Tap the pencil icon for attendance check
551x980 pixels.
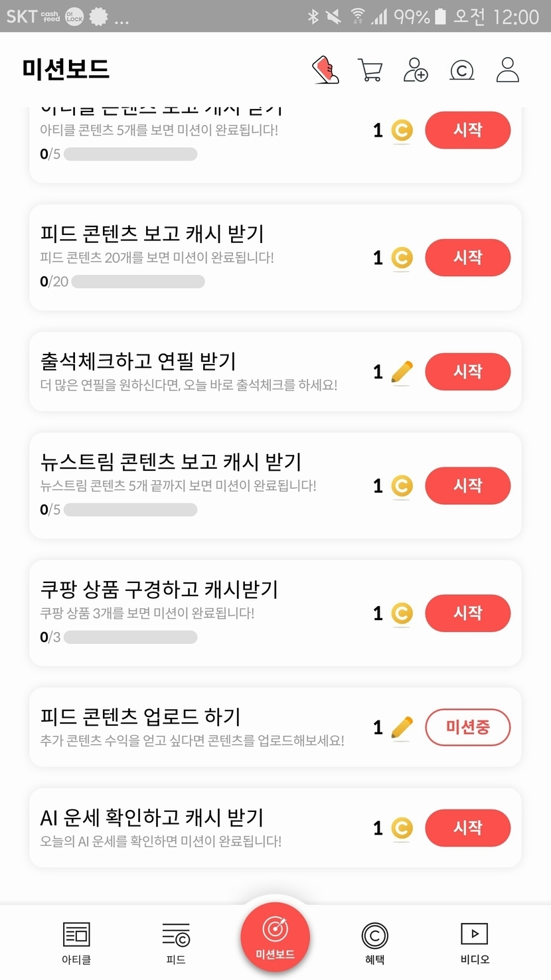coord(402,372)
